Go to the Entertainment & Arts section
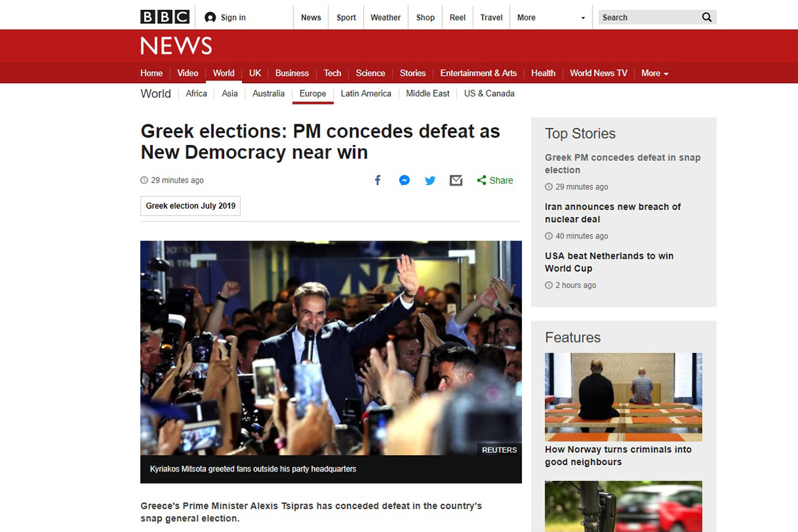 coord(478,73)
